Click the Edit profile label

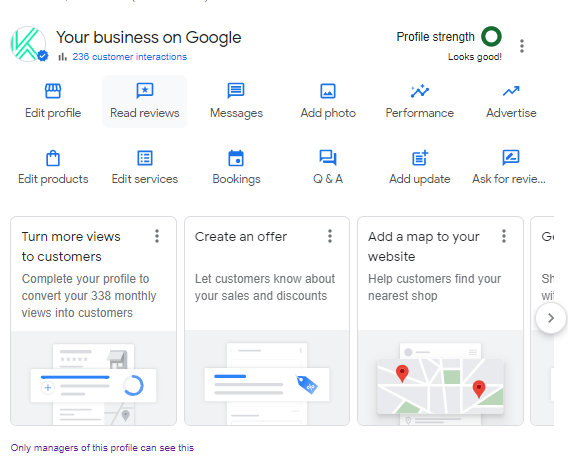click(53, 113)
